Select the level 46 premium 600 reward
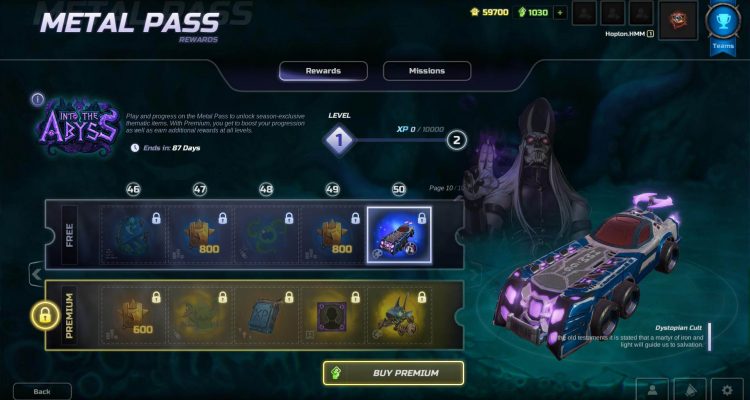 (134, 315)
